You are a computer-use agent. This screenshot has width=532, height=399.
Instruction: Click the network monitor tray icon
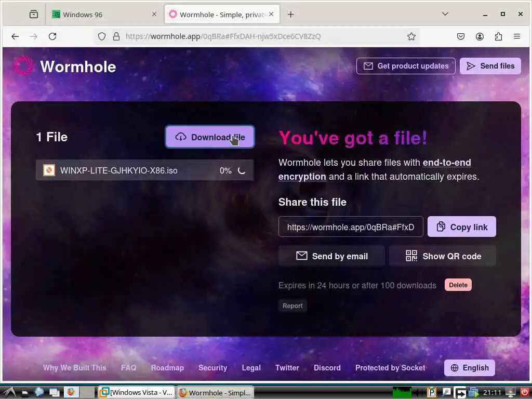point(510,393)
